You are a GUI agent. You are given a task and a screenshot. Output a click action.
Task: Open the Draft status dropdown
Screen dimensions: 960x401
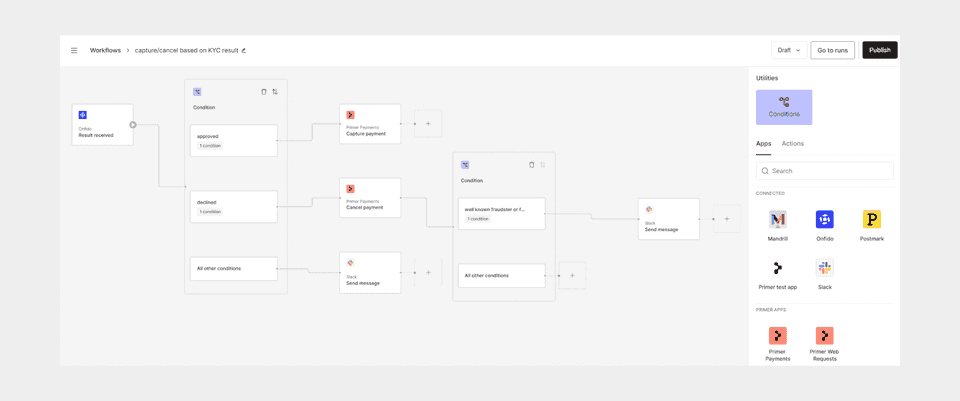pyautogui.click(x=789, y=50)
